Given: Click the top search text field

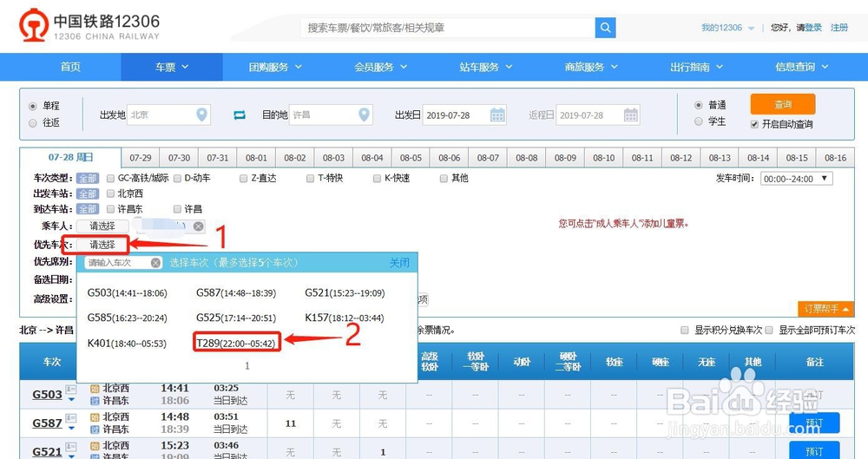Looking at the screenshot, I should pos(449,28).
